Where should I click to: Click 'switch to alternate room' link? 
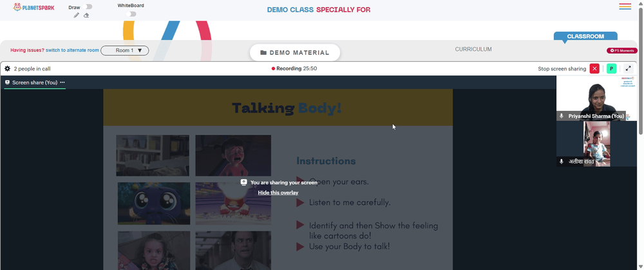click(x=72, y=50)
